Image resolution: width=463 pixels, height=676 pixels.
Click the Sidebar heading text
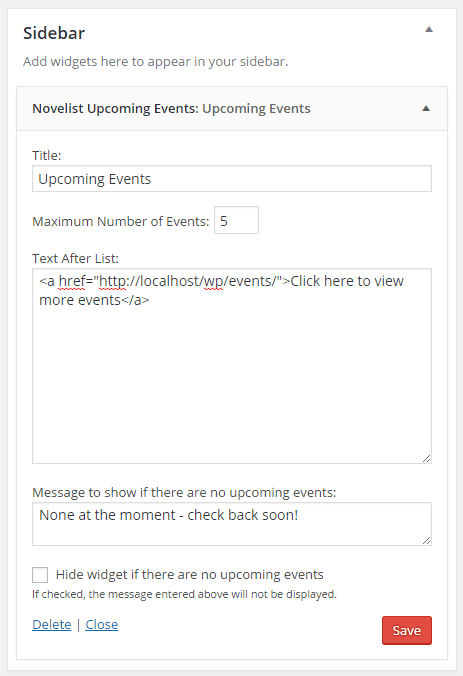pos(54,33)
